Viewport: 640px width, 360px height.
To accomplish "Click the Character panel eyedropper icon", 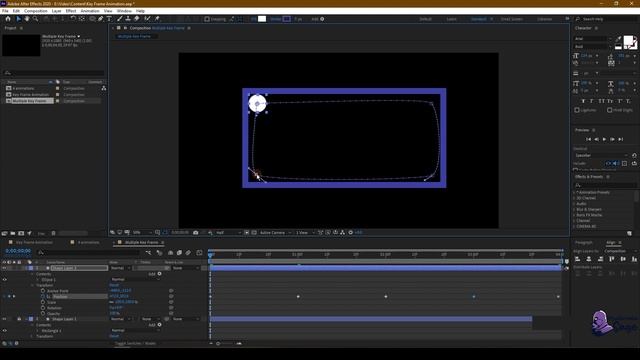I will tap(618, 39).
